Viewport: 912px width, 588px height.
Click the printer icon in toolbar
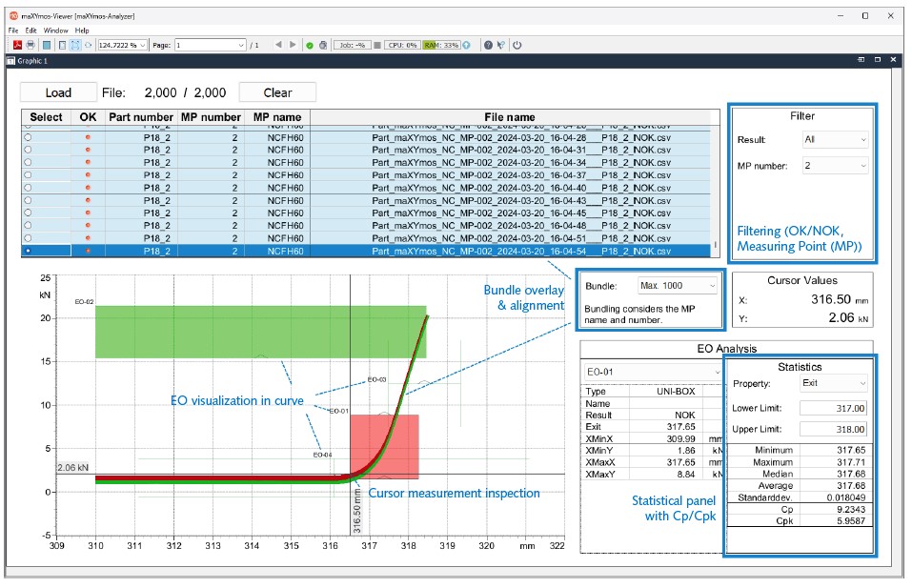pos(30,45)
